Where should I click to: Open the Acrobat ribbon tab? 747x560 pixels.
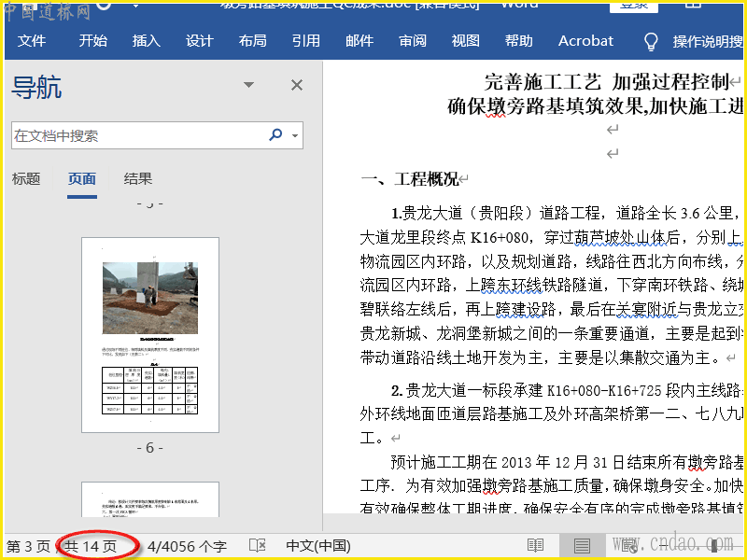pyautogui.click(x=585, y=41)
